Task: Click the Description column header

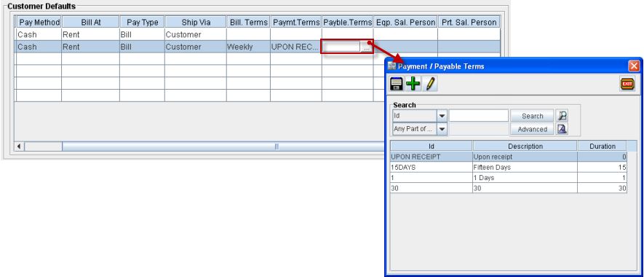Action: 525,146
